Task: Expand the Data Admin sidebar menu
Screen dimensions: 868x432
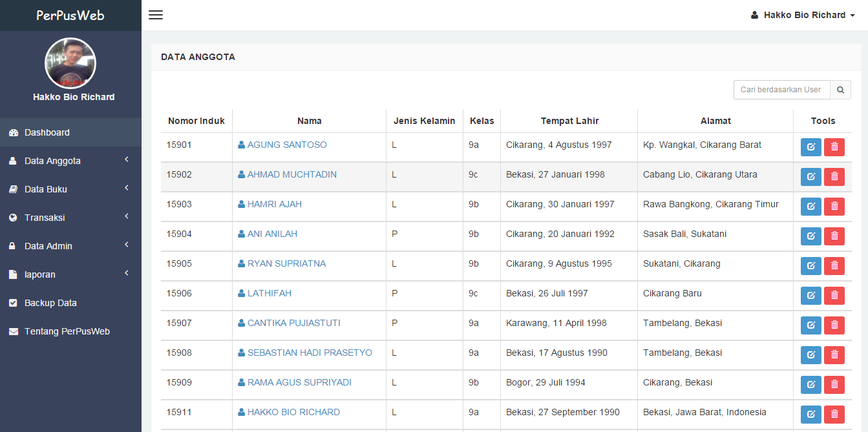Action: (70, 246)
